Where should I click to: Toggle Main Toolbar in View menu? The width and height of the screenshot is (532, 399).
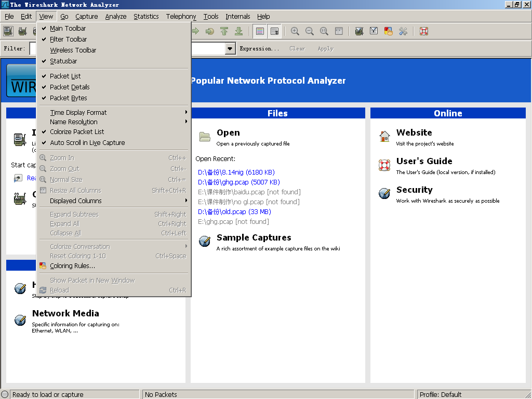click(114, 29)
